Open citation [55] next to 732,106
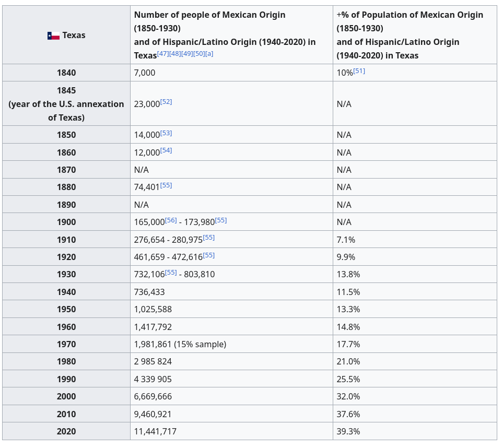Screen dimensions: 503x448 click(x=171, y=273)
